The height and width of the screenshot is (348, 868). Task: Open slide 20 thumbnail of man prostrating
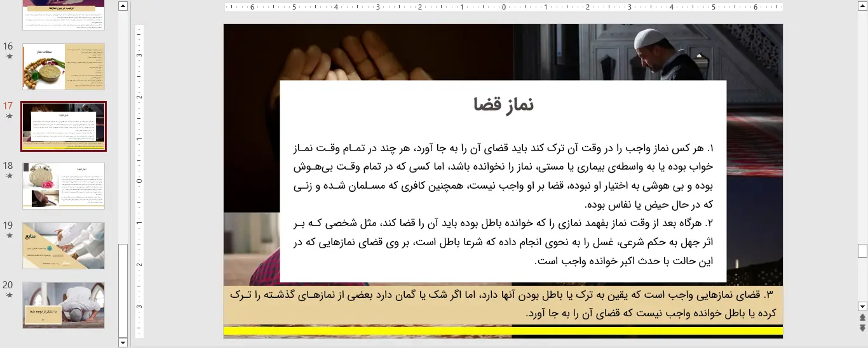tap(64, 305)
